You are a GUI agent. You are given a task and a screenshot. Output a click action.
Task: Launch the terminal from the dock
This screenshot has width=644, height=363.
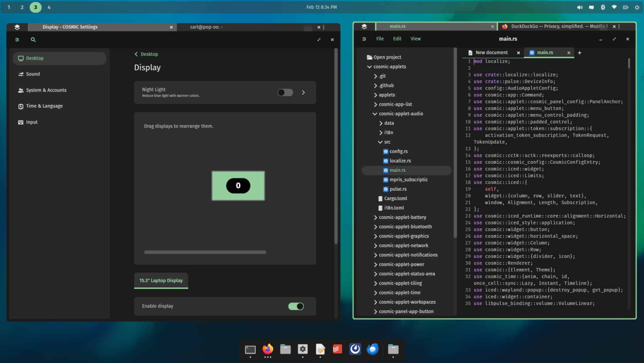click(250, 349)
